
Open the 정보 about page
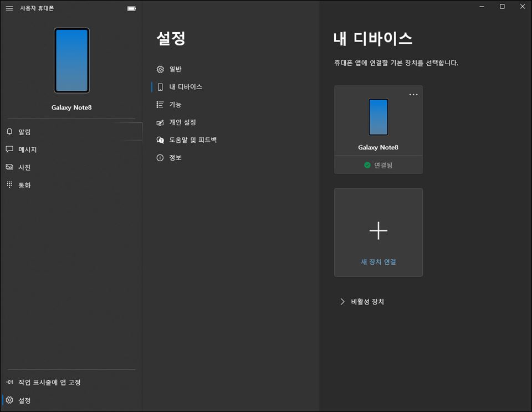point(175,158)
